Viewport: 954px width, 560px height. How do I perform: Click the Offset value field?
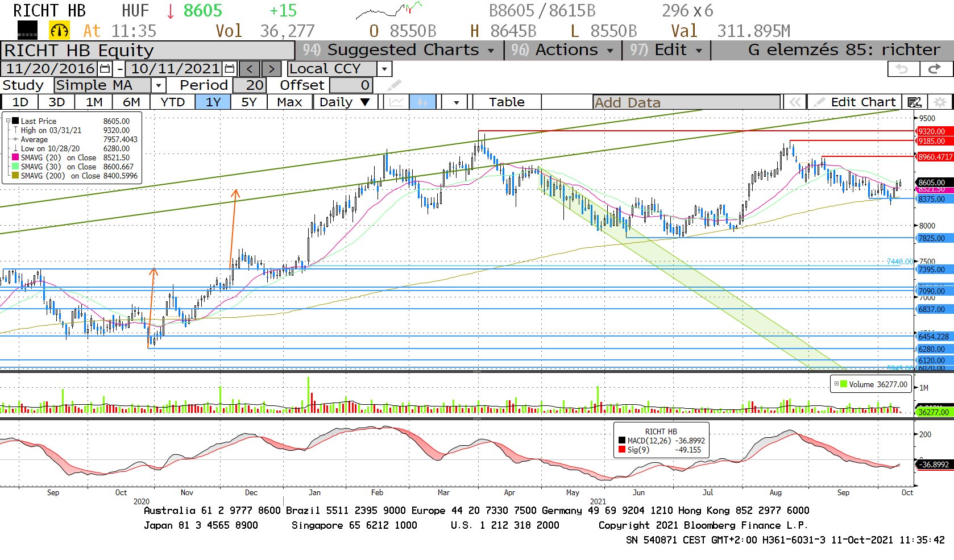pyautogui.click(x=351, y=85)
